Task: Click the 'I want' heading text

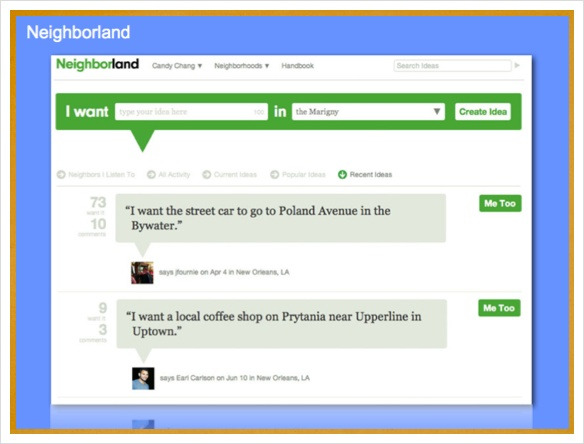Action: coord(87,111)
